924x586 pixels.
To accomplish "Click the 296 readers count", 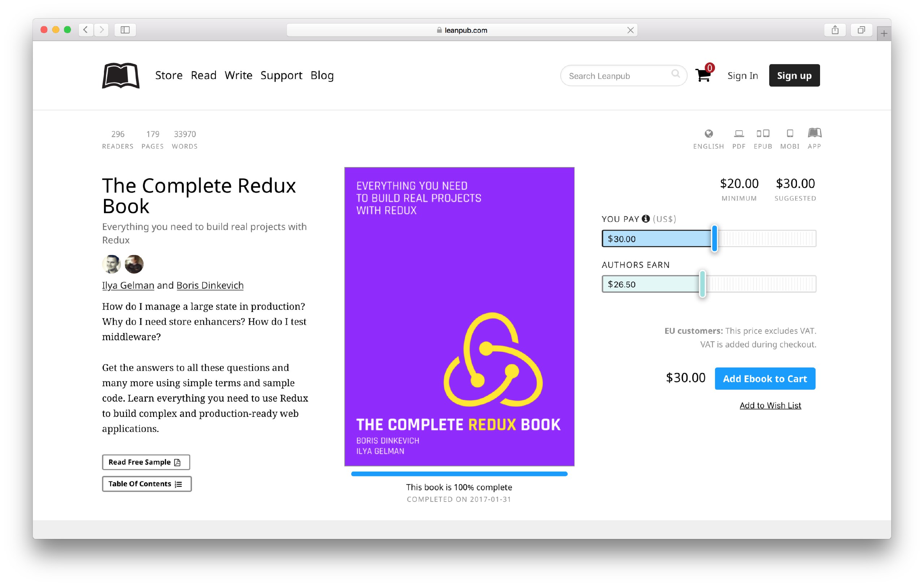I will (x=118, y=134).
